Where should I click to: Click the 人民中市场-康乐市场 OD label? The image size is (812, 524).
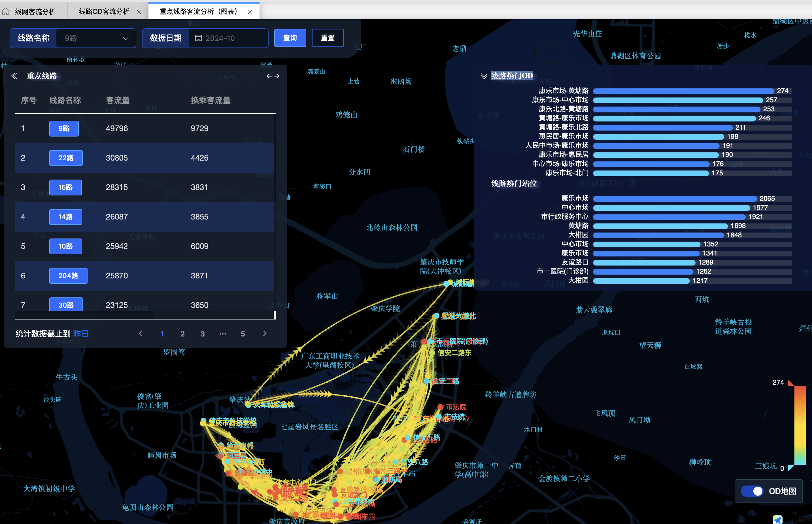[557, 146]
